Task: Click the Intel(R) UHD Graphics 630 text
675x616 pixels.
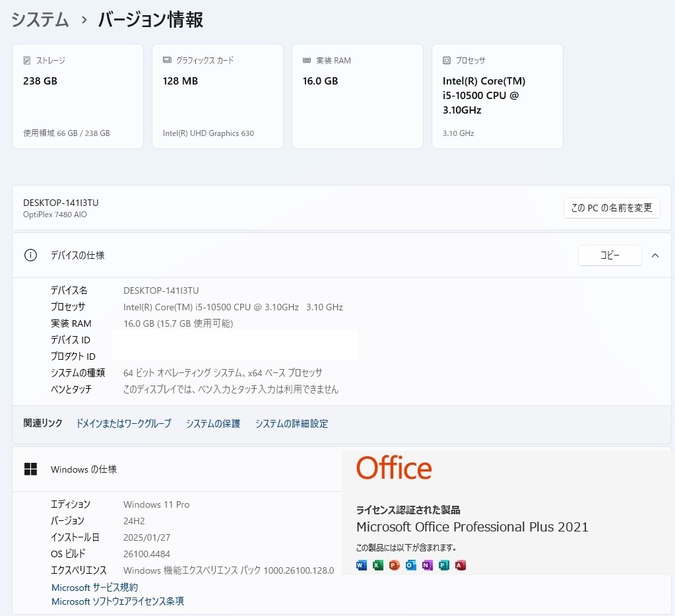Action: click(x=209, y=133)
